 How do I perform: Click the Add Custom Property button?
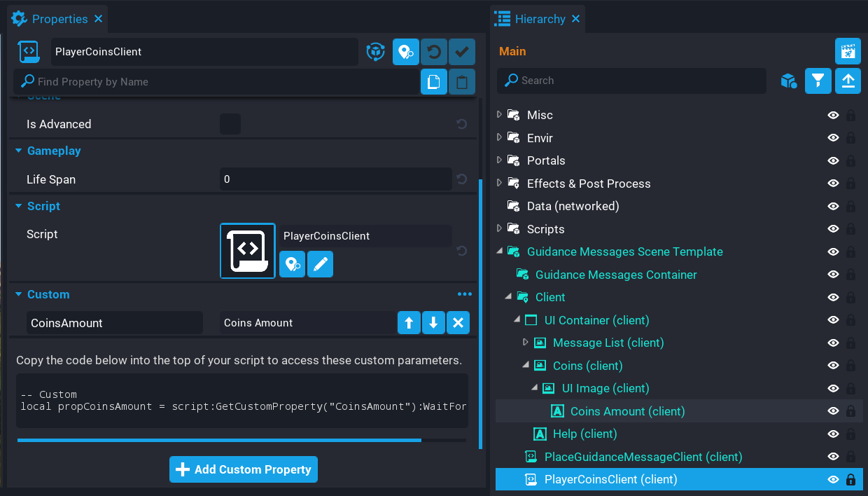pyautogui.click(x=244, y=469)
